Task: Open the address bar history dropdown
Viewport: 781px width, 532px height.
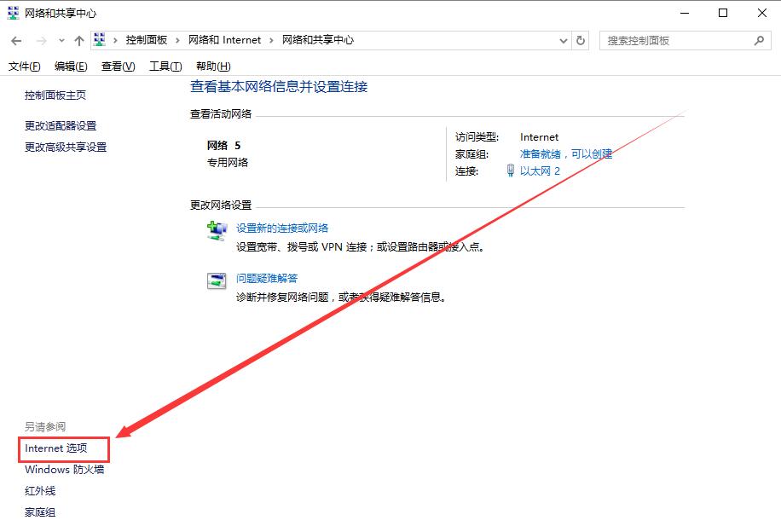Action: (x=563, y=39)
